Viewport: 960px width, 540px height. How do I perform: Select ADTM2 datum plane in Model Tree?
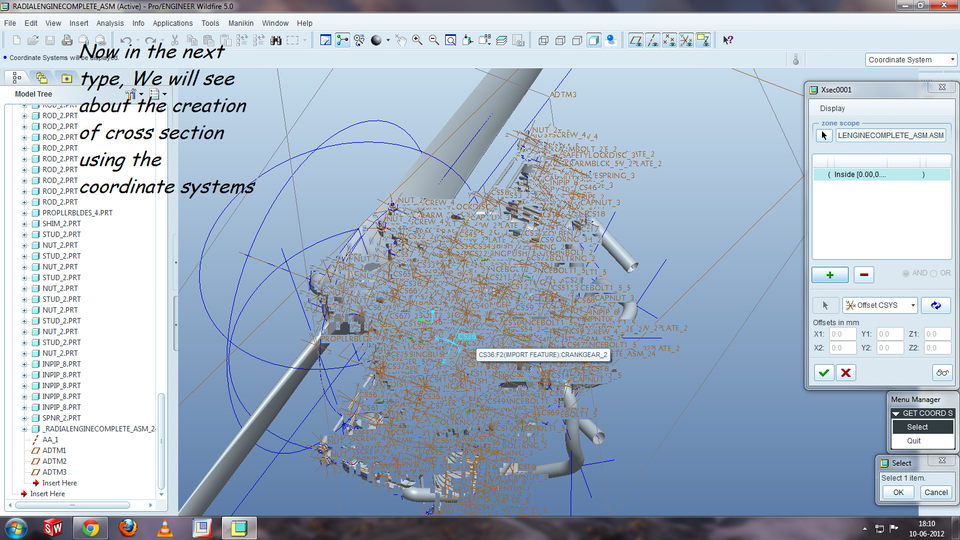54,461
